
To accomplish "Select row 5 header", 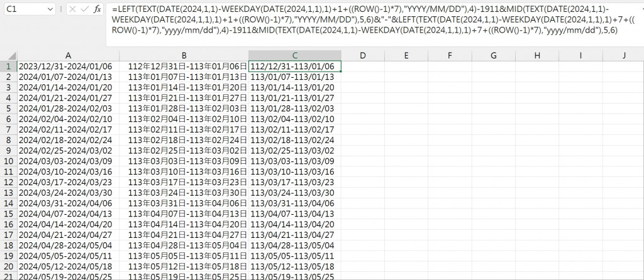I will pyautogui.click(x=9, y=108).
